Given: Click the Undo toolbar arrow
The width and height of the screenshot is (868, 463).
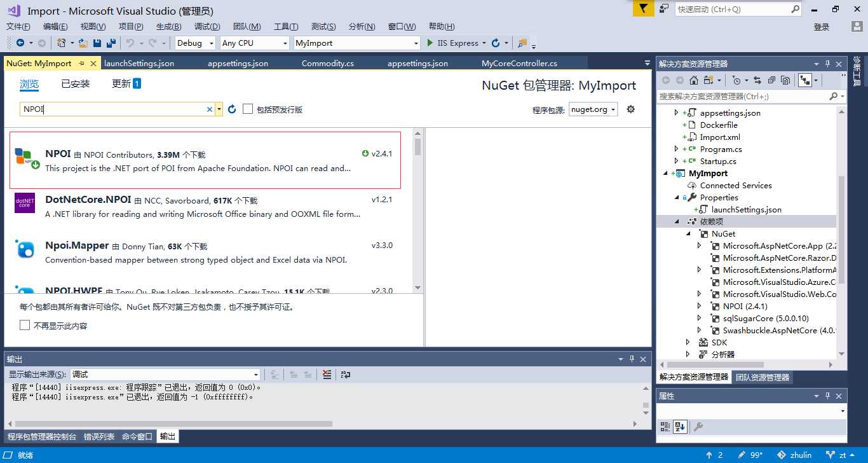Looking at the screenshot, I should (x=130, y=43).
